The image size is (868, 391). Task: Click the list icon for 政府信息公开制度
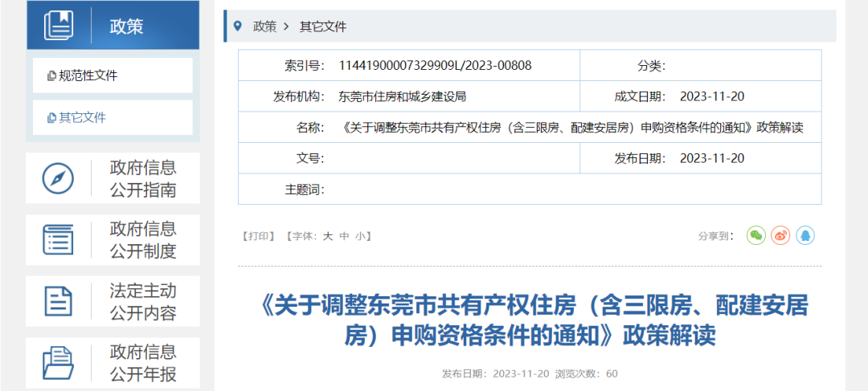[58, 240]
